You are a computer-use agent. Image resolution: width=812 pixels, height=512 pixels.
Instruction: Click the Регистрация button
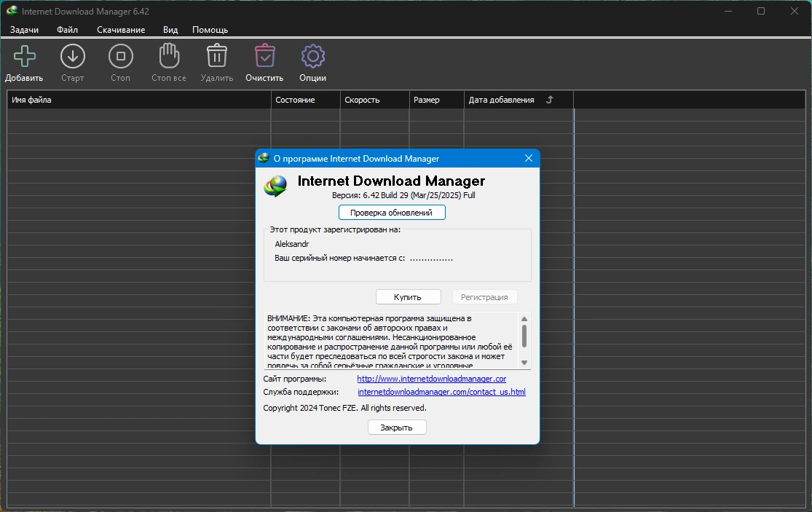(484, 296)
